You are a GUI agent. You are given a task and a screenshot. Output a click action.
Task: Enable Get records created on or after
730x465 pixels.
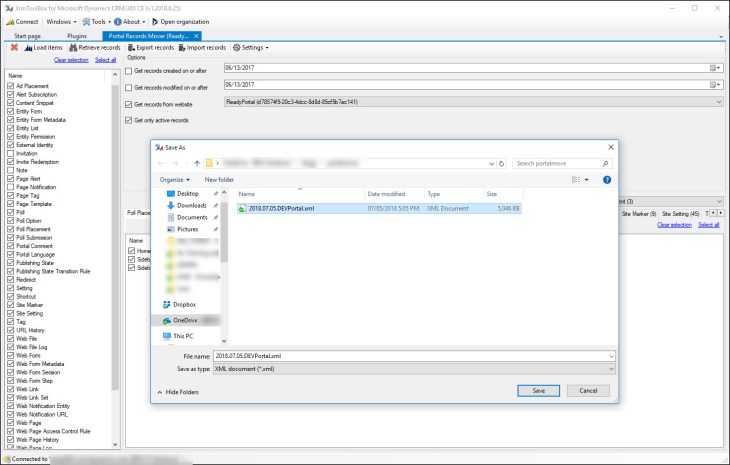tap(129, 71)
